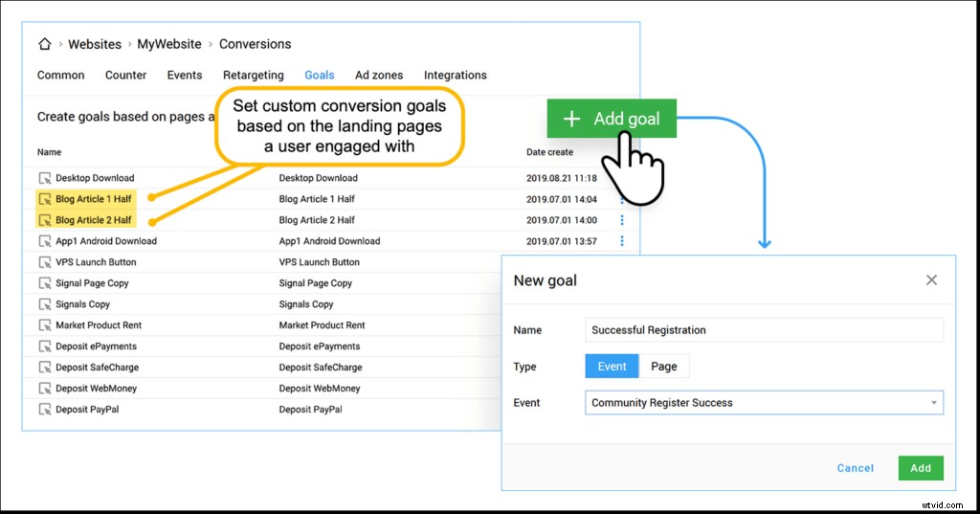Cancel the New goal dialog
Screen dimensions: 980x514
pos(855,468)
